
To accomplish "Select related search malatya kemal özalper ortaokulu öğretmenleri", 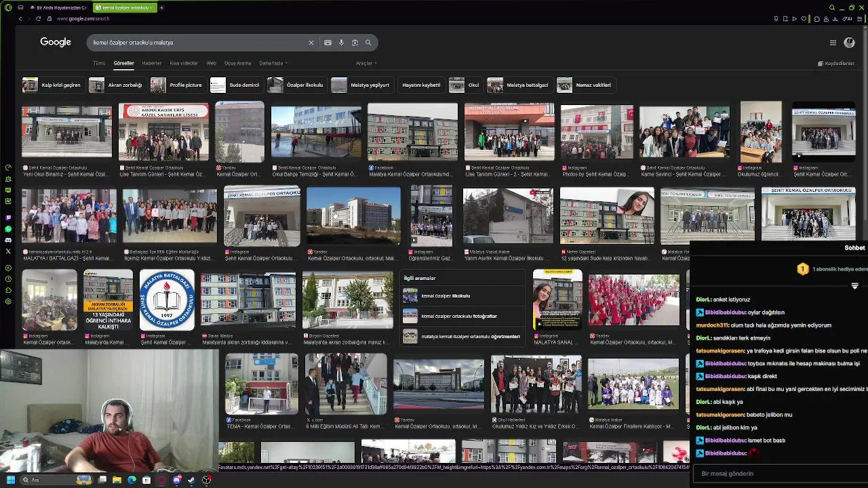I will [461, 337].
